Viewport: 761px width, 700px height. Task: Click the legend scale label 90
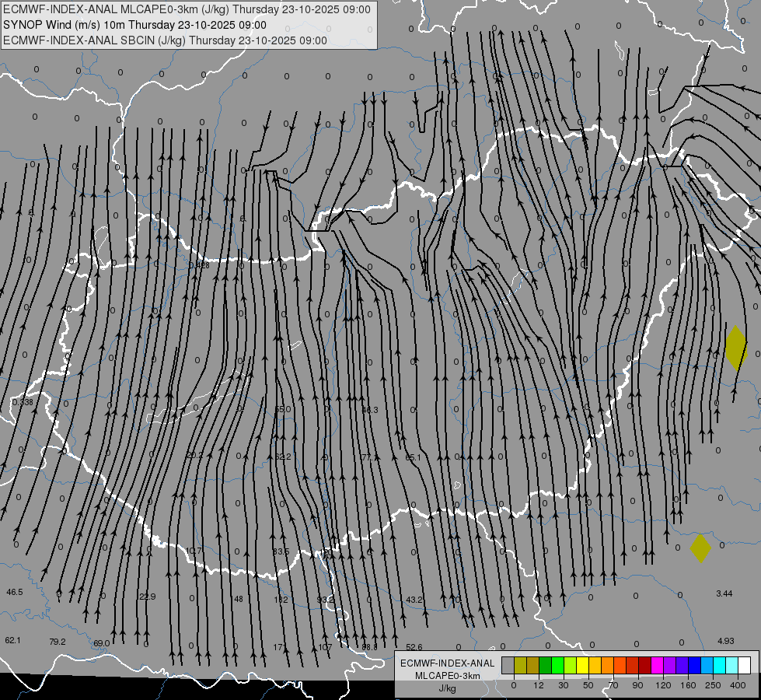tap(637, 685)
